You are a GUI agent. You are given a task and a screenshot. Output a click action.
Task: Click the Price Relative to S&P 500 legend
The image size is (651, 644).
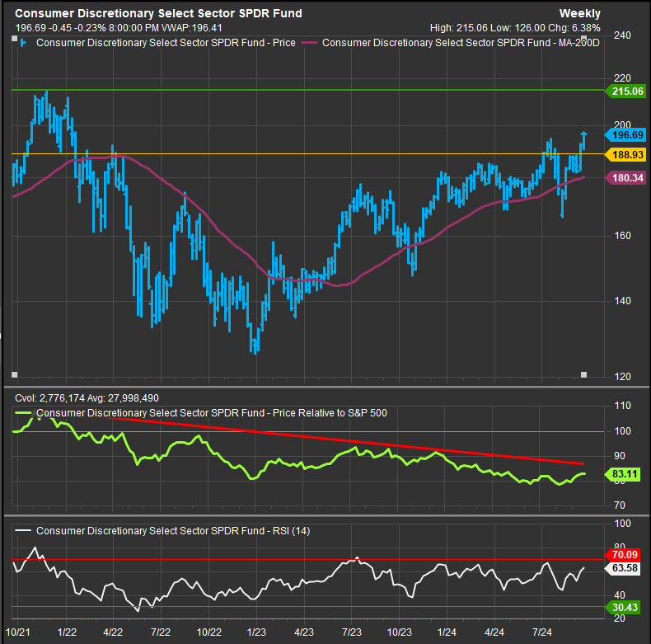tap(212, 413)
